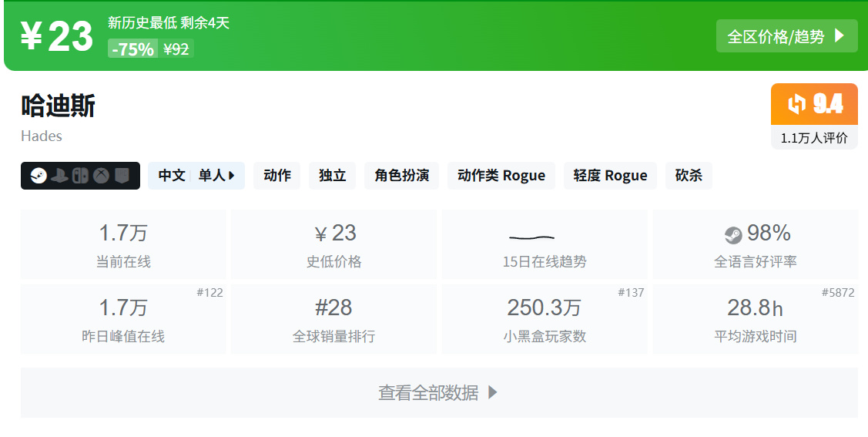Open the 独立 genre tag
The image size is (868, 437).
click(x=332, y=176)
